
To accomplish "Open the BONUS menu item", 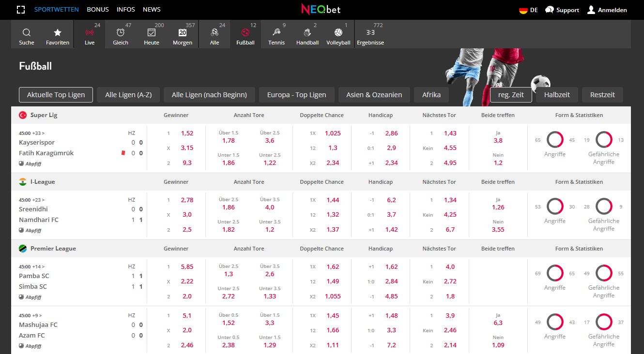I will [98, 9].
